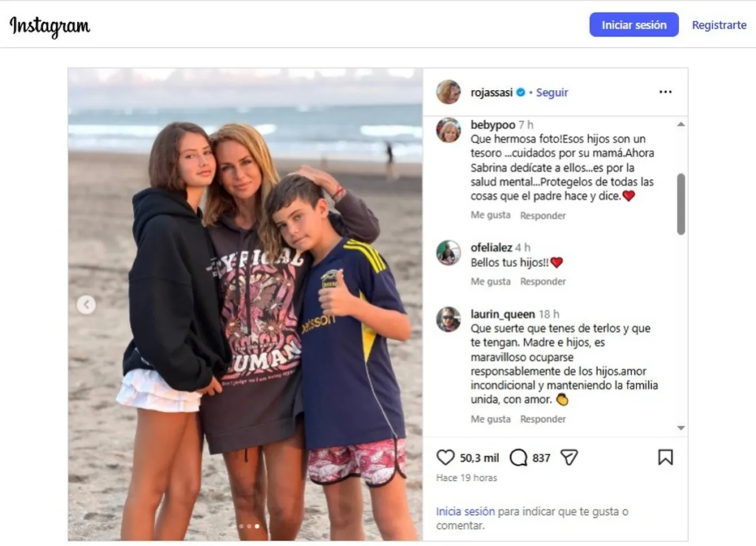
Task: Open bebypoo commenter avatar
Action: (448, 130)
